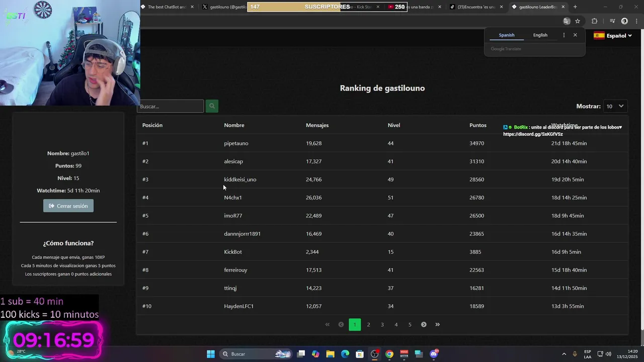Go to ranking page 2
Screen dimensions: 644x362
point(368,324)
